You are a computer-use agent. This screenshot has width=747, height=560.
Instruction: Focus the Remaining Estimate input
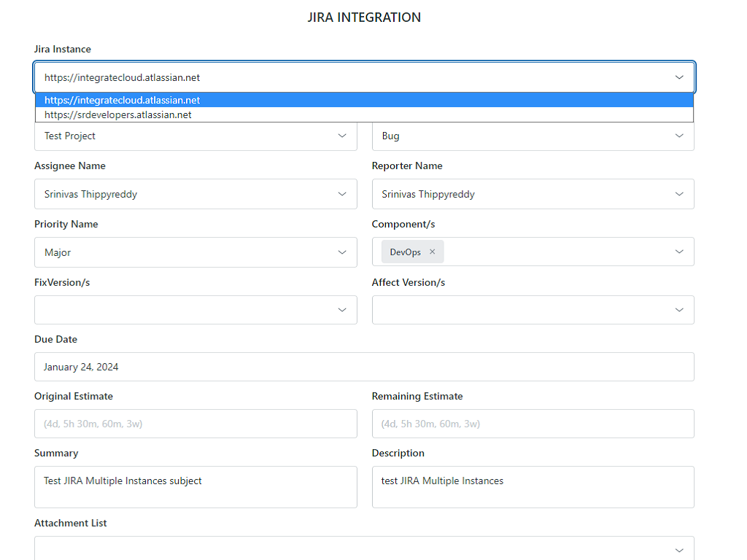[533, 424]
